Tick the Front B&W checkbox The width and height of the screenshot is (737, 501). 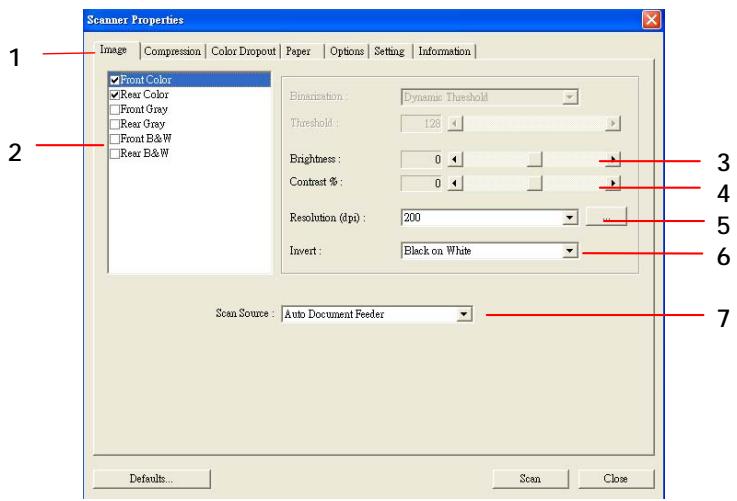[x=115, y=139]
